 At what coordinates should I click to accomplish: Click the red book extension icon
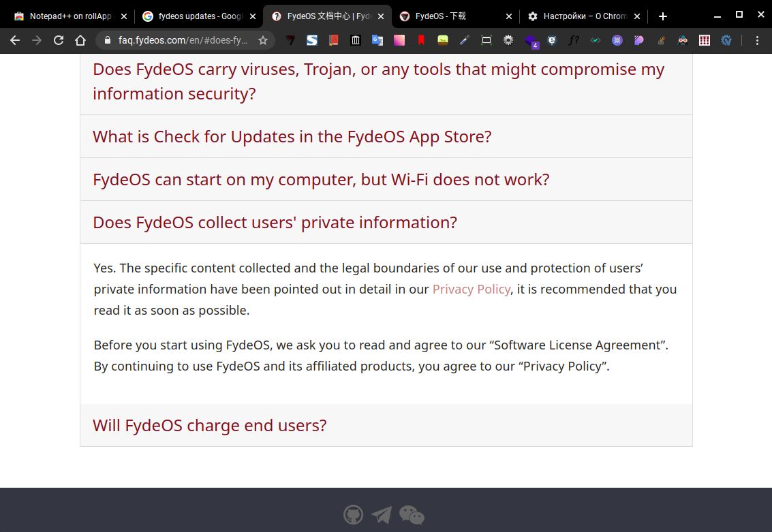coord(333,40)
